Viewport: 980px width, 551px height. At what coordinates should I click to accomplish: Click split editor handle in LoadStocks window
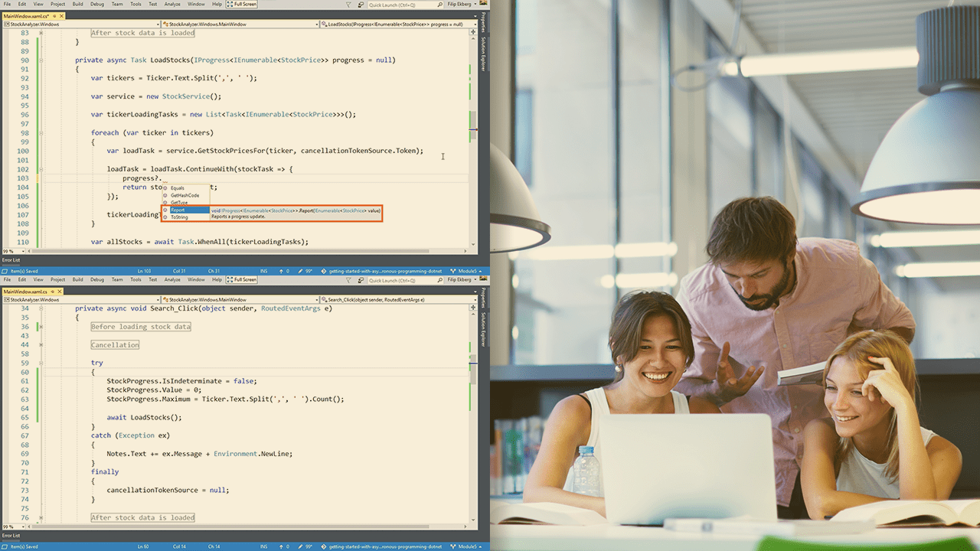click(x=473, y=31)
